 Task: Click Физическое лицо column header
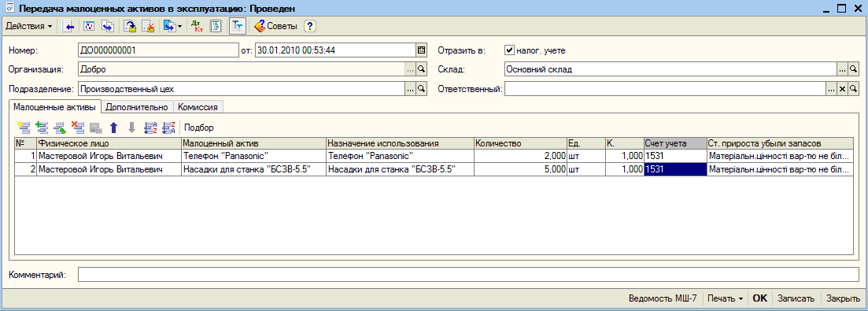[109, 143]
